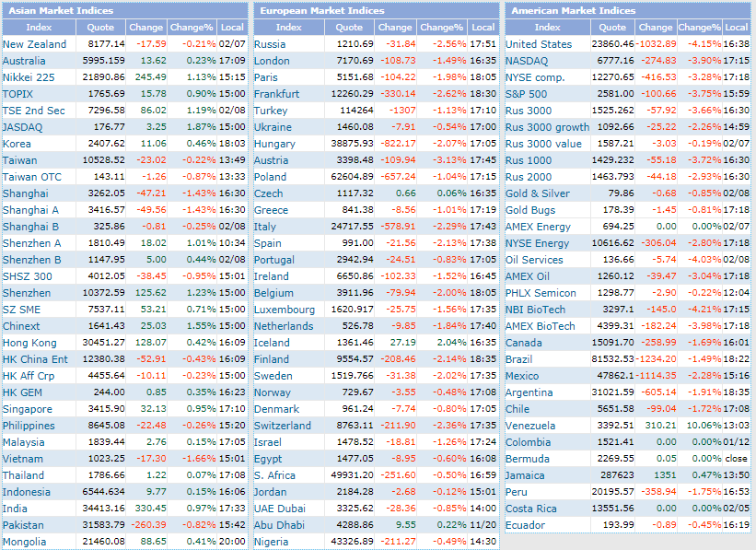
Task: Click the Paris index link
Action: pyautogui.click(x=266, y=77)
